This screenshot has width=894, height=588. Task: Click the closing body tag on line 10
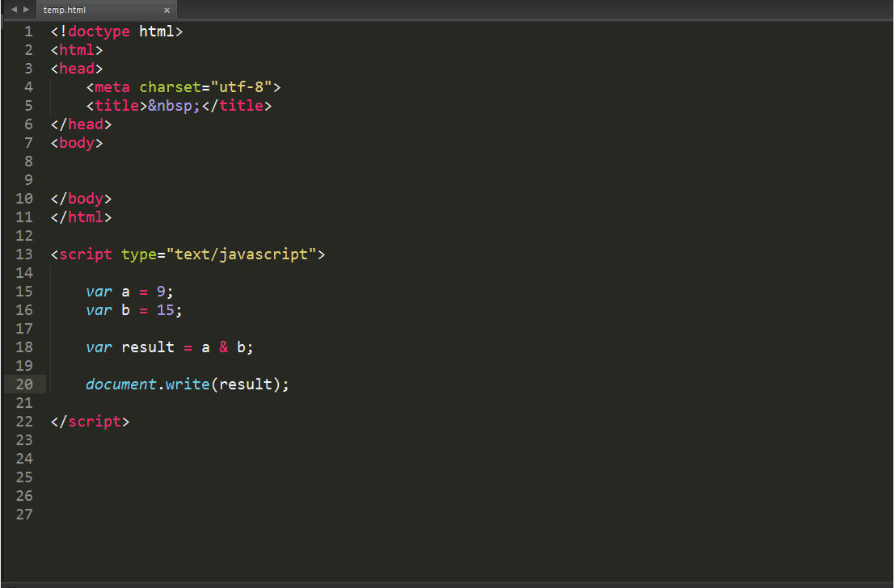[x=81, y=199]
